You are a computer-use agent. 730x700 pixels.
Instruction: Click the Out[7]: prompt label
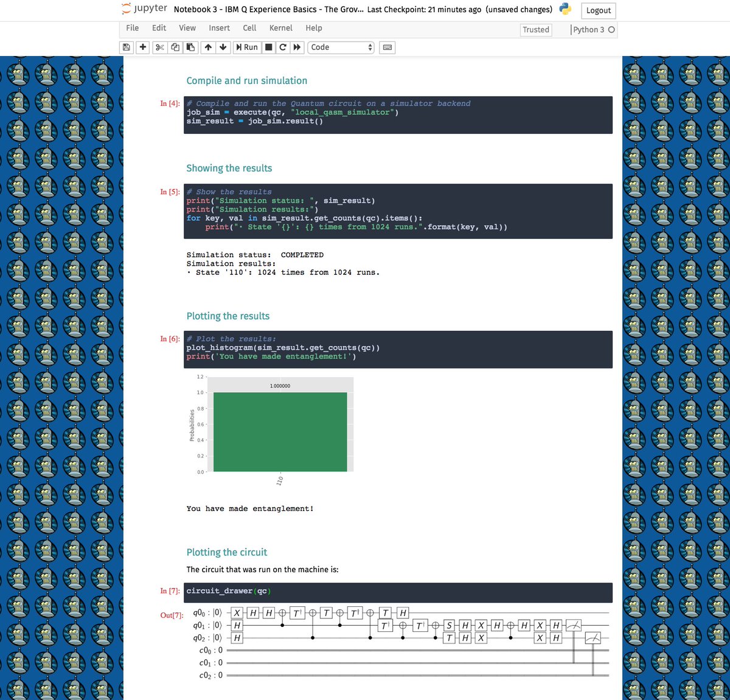(172, 615)
